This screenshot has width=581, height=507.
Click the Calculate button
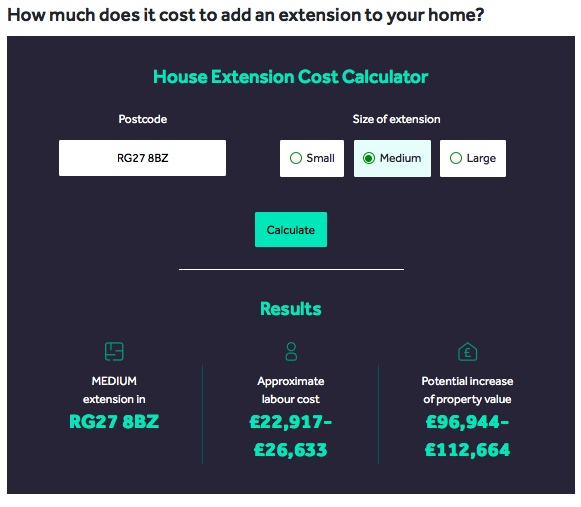coord(291,229)
